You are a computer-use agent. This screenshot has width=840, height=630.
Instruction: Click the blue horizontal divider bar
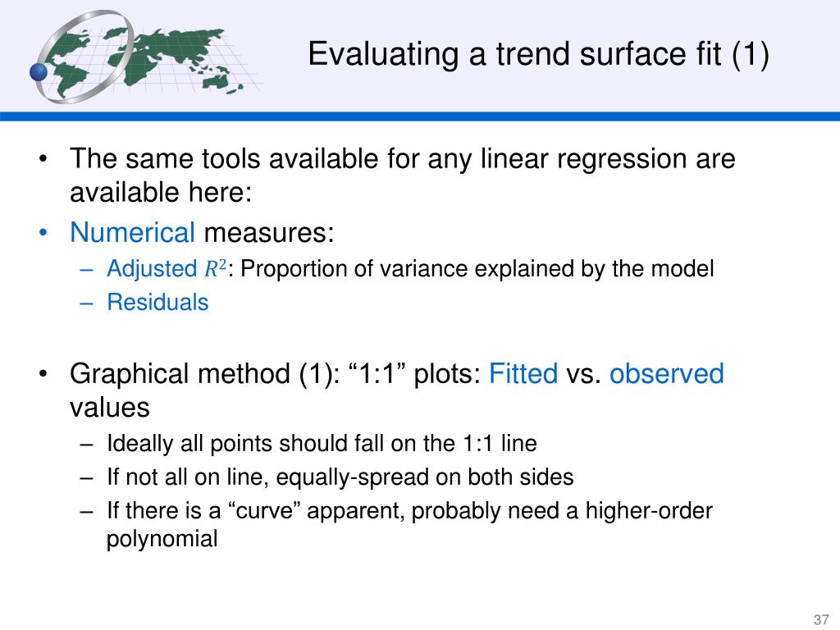click(420, 116)
